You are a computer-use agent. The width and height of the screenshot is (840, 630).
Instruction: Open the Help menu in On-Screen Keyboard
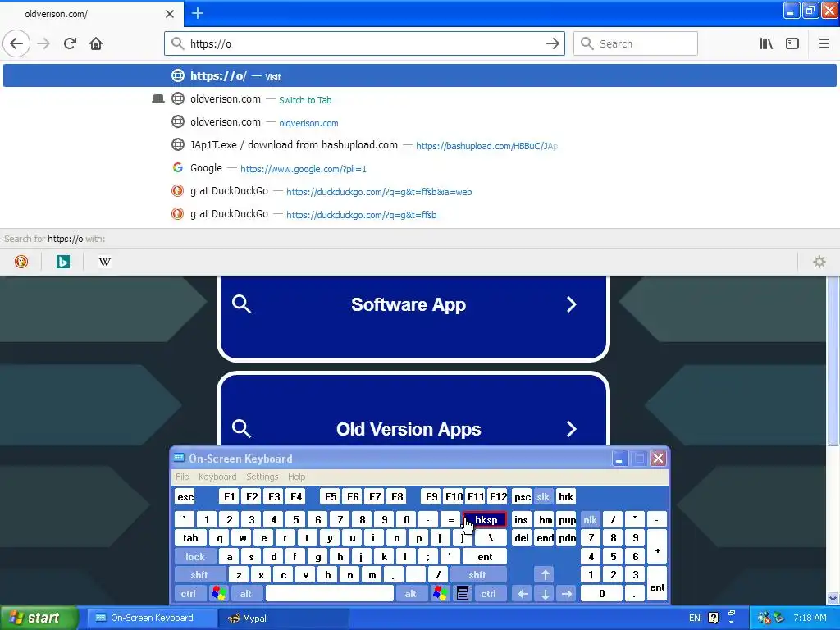pyautogui.click(x=296, y=477)
